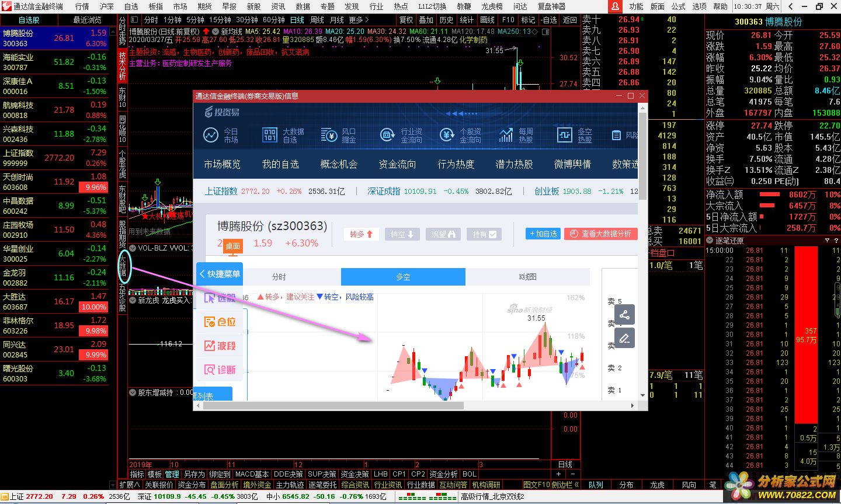Collapse the 侧边栏 toggle

coord(565,485)
